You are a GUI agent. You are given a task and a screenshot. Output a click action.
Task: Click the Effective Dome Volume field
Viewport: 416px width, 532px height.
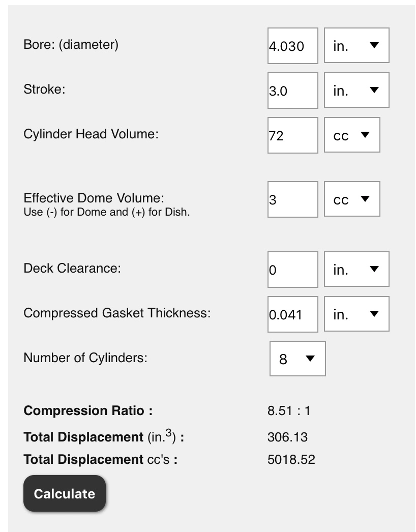293,199
